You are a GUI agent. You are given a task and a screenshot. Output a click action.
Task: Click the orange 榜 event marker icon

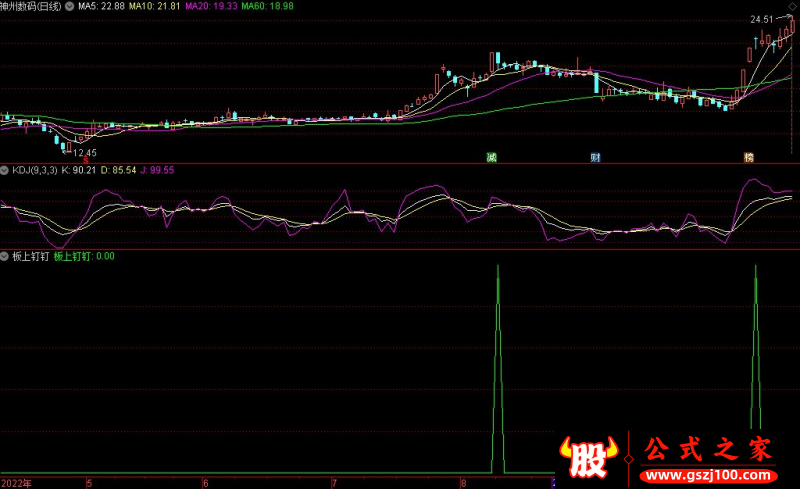[x=748, y=157]
